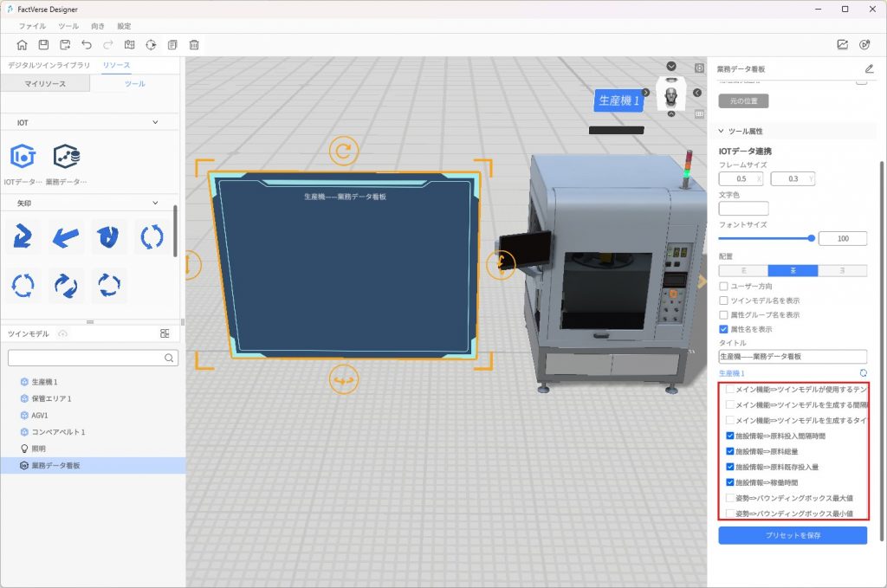Viewport: 887px width, 588px height.
Task: Collapse the ツール属性 section
Action: 721,132
